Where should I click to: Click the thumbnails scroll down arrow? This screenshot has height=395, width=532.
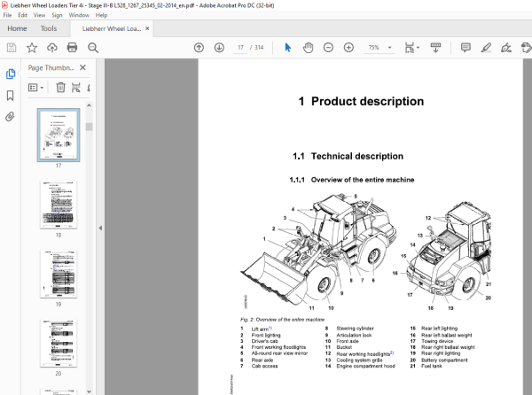pos(89,391)
